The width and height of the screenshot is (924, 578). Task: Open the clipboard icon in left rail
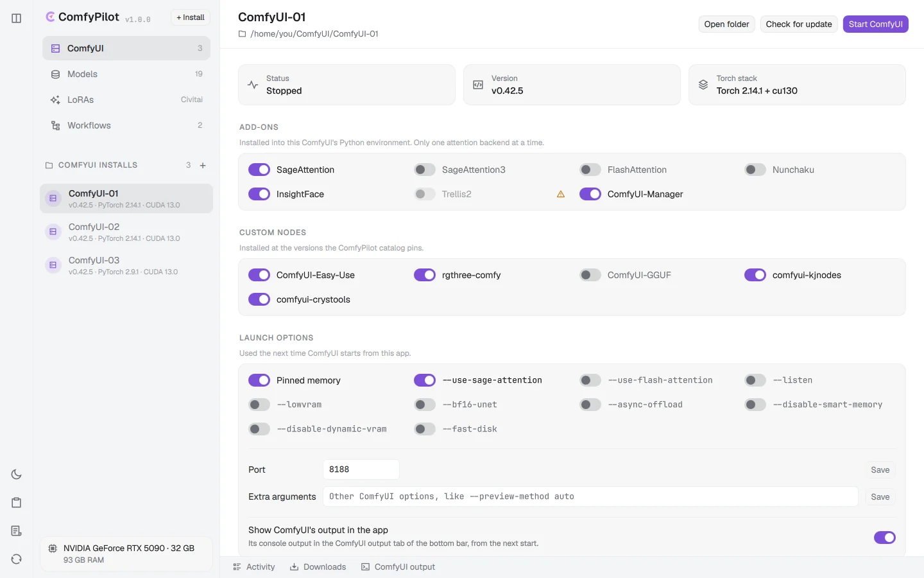(x=17, y=503)
